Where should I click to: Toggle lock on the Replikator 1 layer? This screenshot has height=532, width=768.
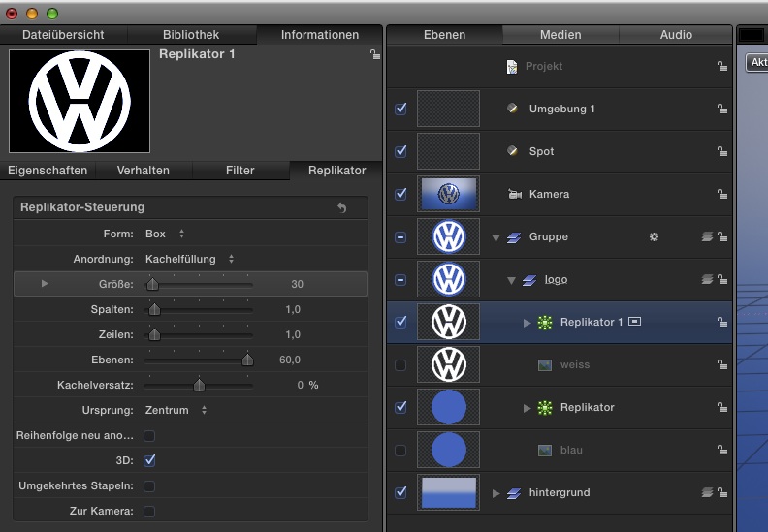[x=722, y=322]
